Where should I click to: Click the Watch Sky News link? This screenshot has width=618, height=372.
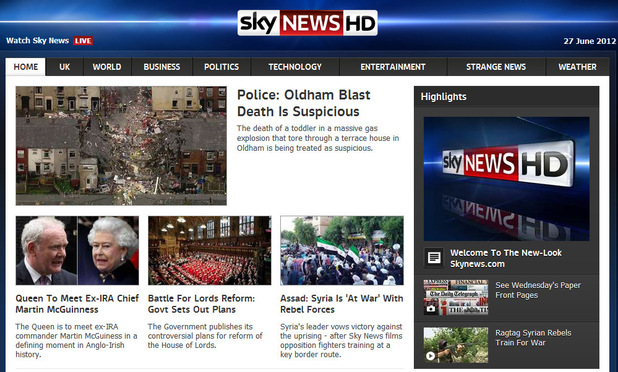(x=37, y=41)
